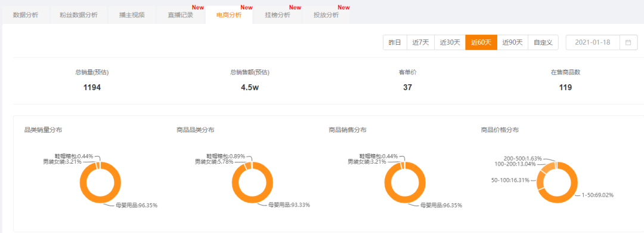
Task: Click the 鞋帽箱包:0.89% label
Action: click(x=225, y=157)
